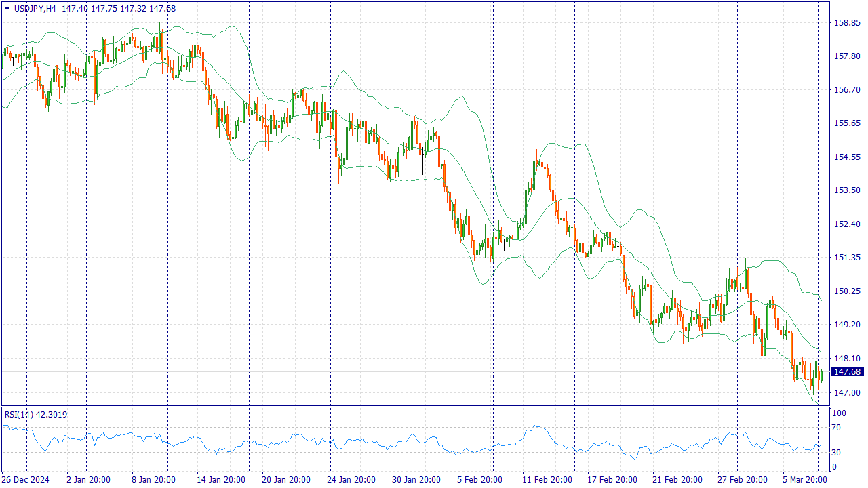Click the 26 Dec 2024 date label
The image size is (868, 488).
(x=26, y=480)
